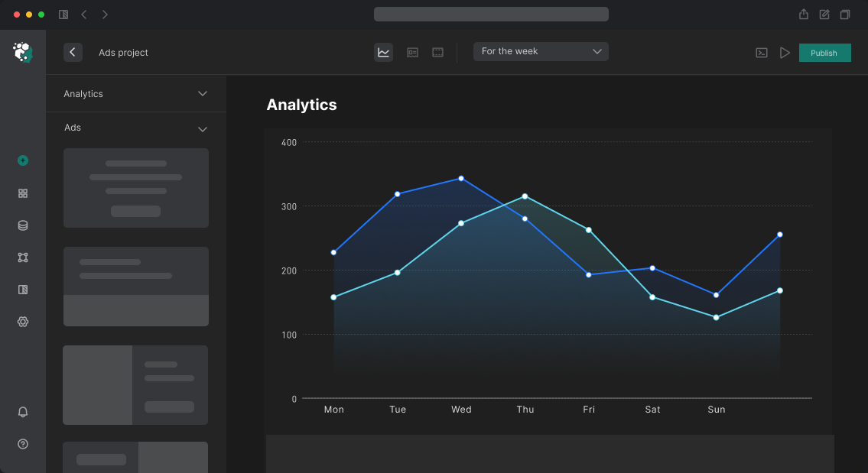Go back using the arrow beside Ads project
Screen dimensions: 868x473
(73, 52)
